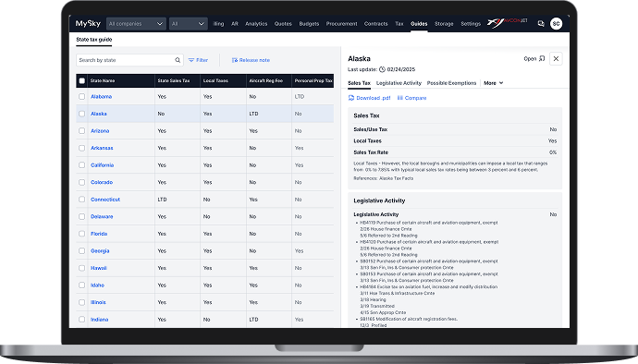
Task: Open the Storage menu
Action: click(444, 24)
